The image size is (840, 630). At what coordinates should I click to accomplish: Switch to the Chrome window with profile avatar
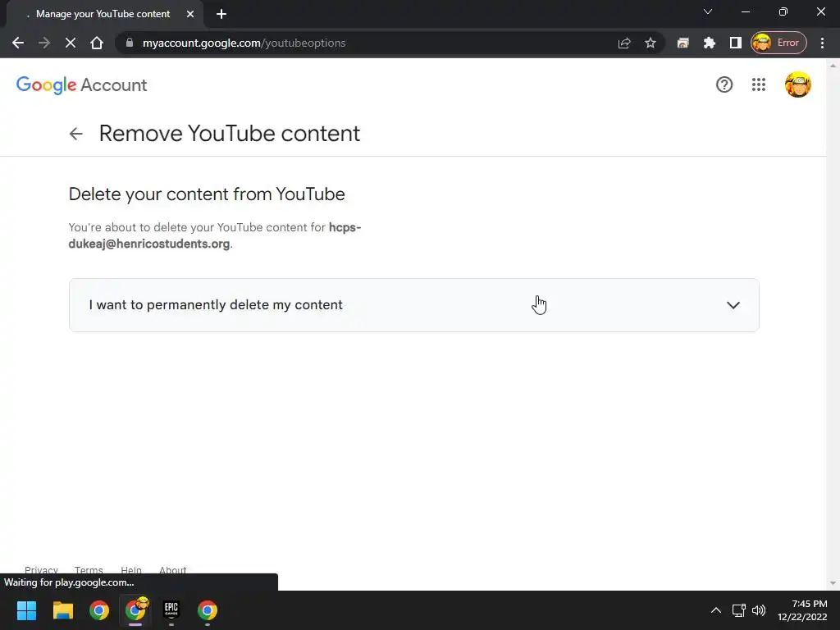135,610
